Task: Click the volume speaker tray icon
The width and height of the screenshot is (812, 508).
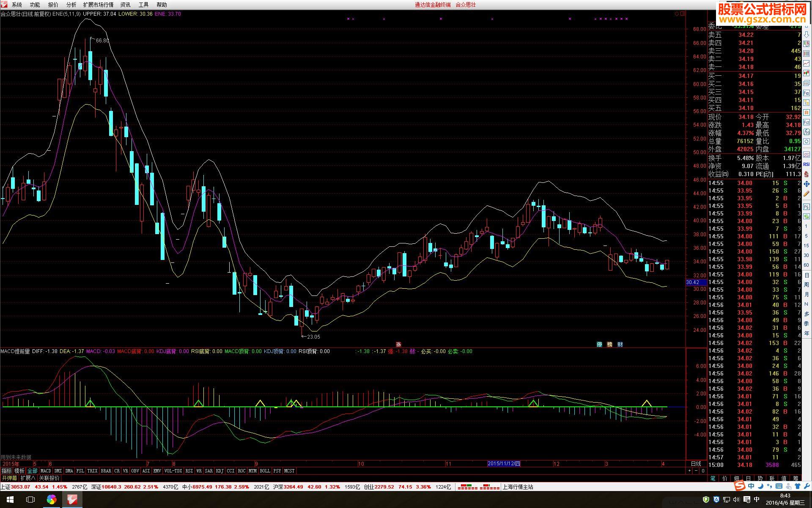Action: pos(736,500)
